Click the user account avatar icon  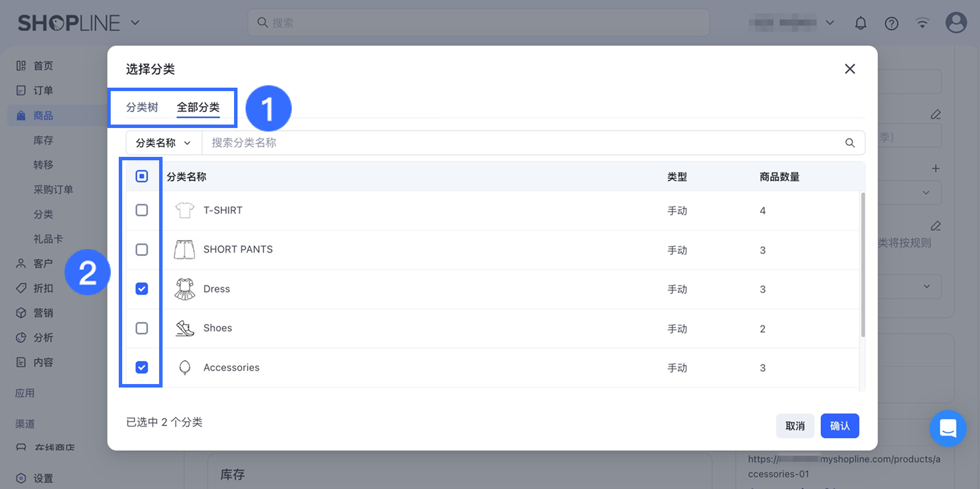point(956,23)
